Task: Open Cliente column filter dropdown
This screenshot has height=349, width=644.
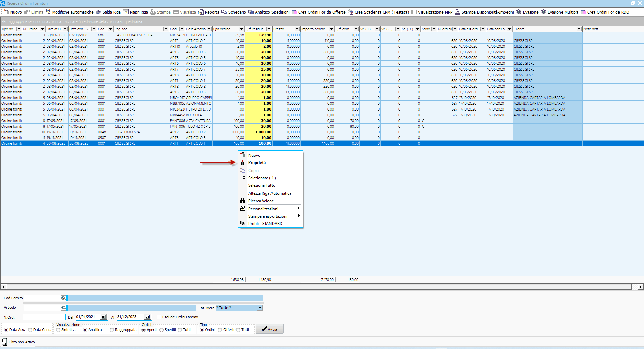Action: tap(579, 29)
